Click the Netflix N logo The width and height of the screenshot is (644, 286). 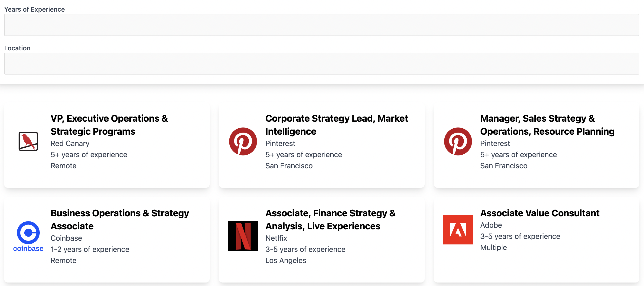pyautogui.click(x=243, y=236)
